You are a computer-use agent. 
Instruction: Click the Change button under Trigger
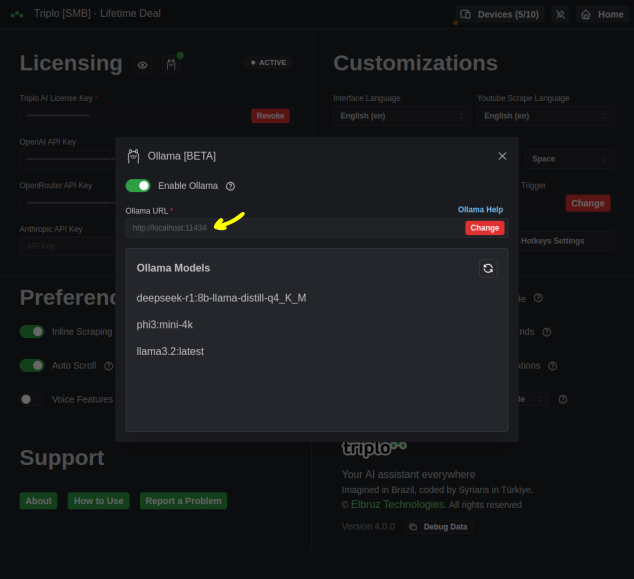pos(588,203)
